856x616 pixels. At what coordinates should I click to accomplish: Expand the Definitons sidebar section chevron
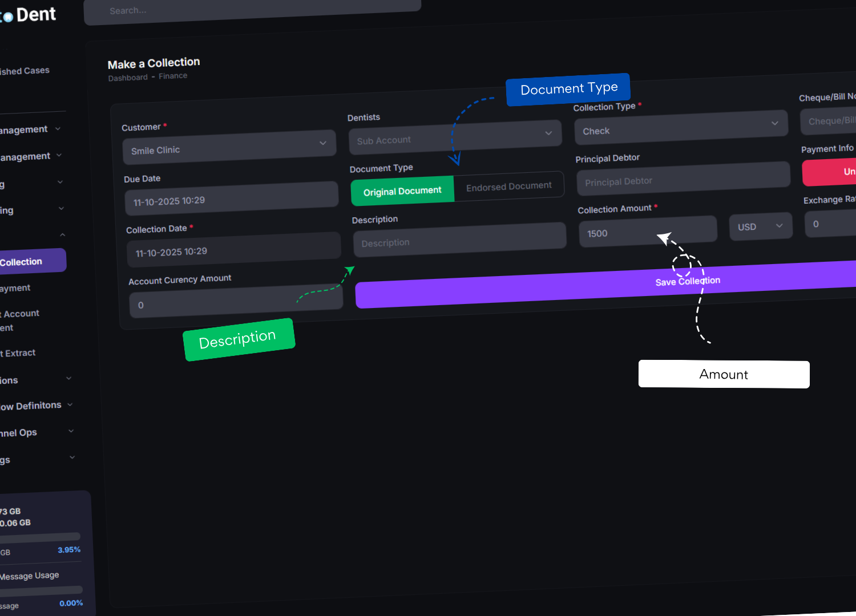(x=70, y=404)
